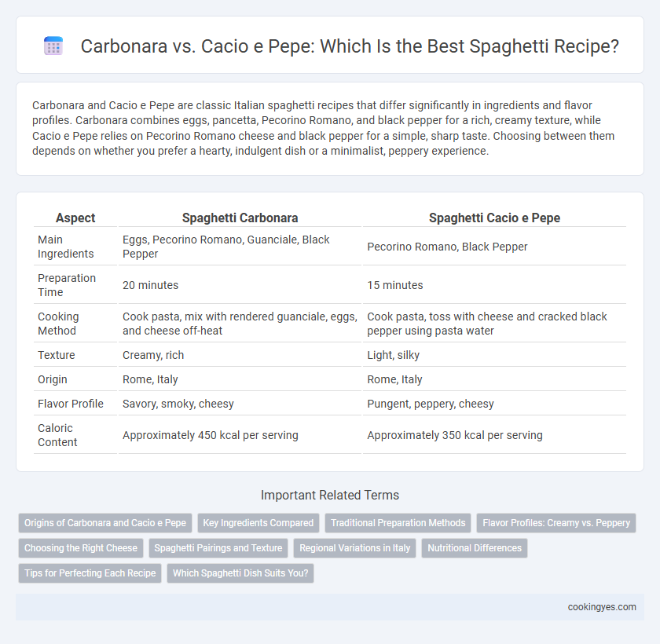660x644 pixels.
Task: Click the page title heading
Action: [x=350, y=46]
